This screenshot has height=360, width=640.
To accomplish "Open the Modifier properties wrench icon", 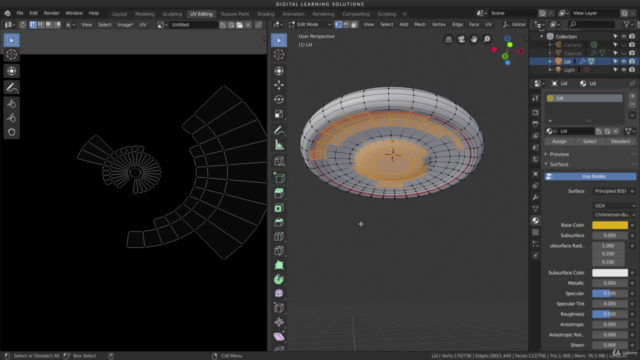I will (536, 197).
